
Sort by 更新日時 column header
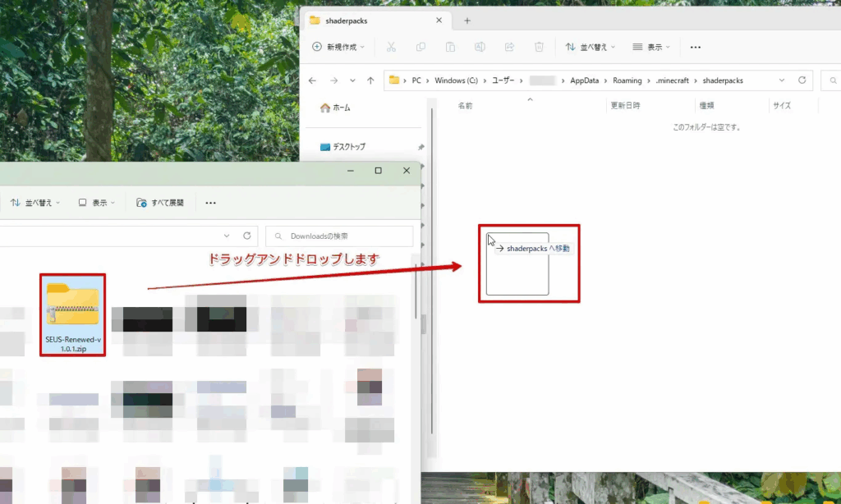pos(625,106)
